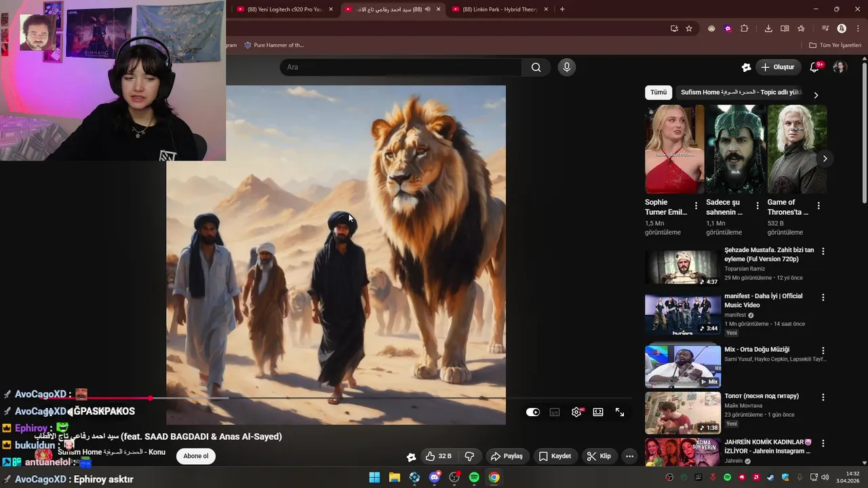Open the Sadece şu sahnenin short
The height and width of the screenshot is (488, 868).
pos(735,149)
